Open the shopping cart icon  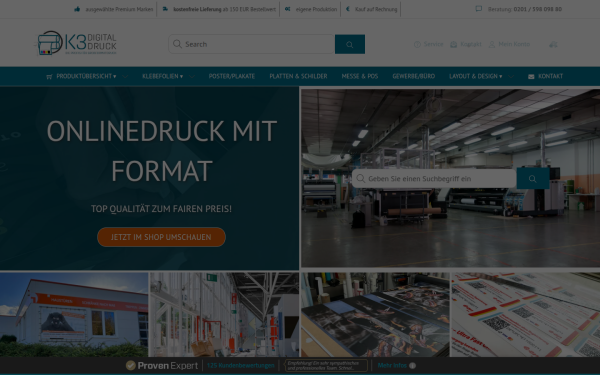(553, 44)
